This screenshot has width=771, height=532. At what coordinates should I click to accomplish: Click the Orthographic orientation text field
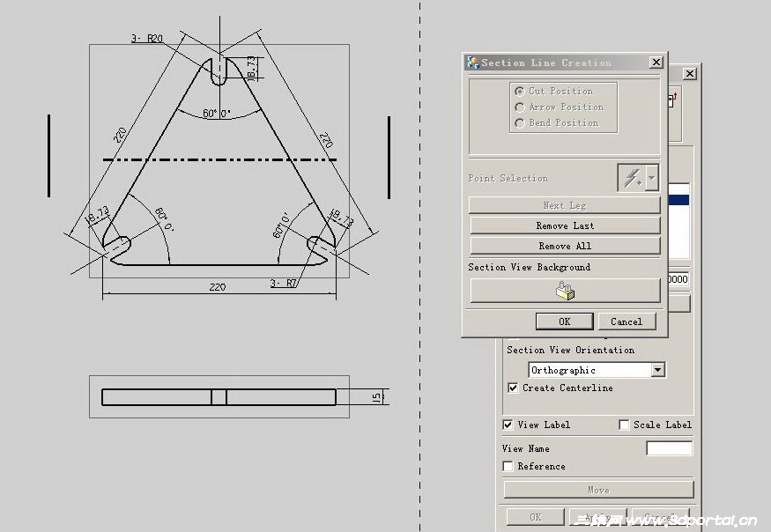[590, 370]
